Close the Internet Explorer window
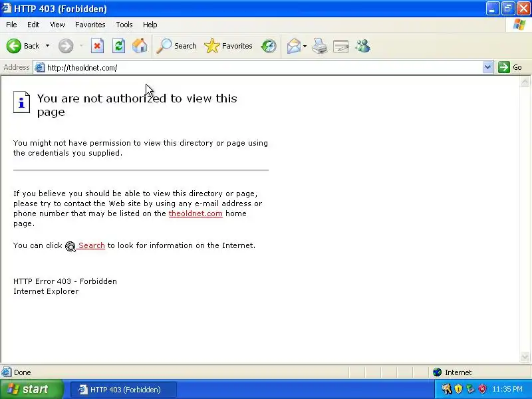 coord(523,9)
